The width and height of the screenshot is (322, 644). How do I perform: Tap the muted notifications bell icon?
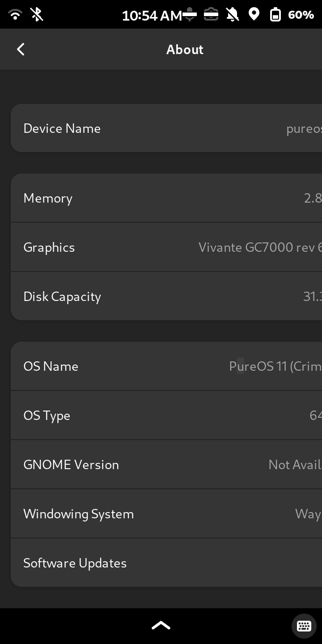232,15
